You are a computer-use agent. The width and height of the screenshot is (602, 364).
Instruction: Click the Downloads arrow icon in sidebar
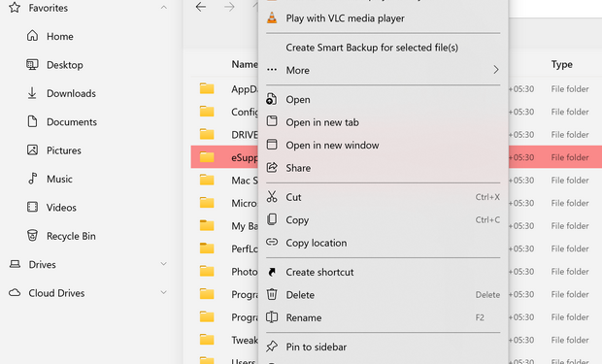click(32, 93)
